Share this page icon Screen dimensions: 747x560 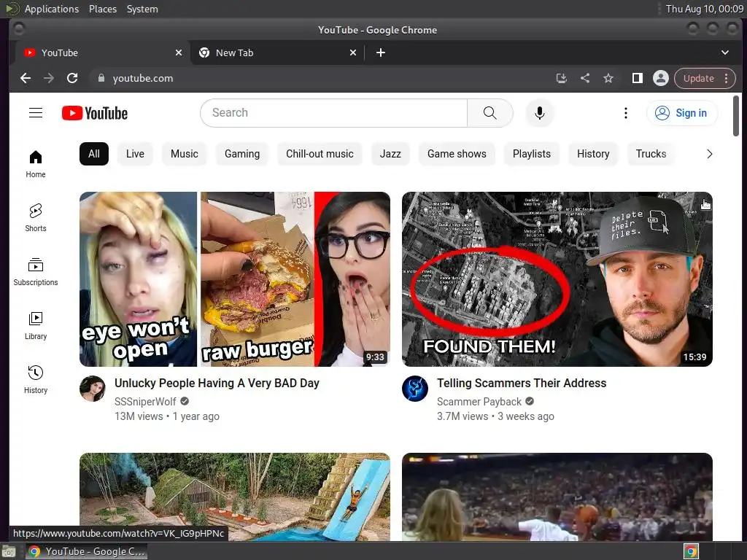tap(585, 78)
